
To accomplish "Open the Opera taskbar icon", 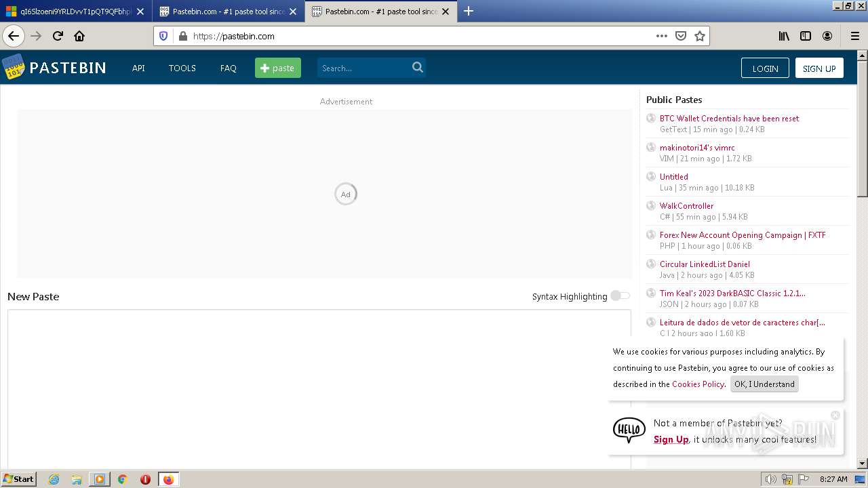I will [x=145, y=479].
